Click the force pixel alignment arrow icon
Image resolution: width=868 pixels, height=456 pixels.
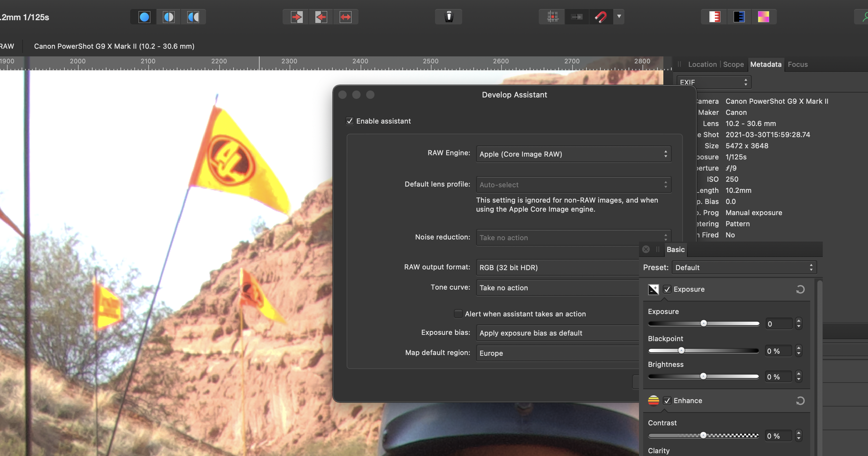pyautogui.click(x=577, y=17)
